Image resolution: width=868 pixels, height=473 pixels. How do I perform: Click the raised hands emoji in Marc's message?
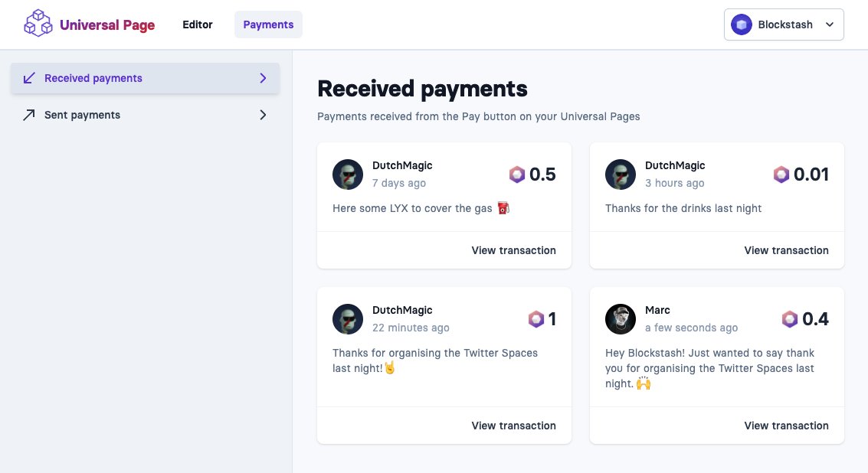(x=644, y=383)
